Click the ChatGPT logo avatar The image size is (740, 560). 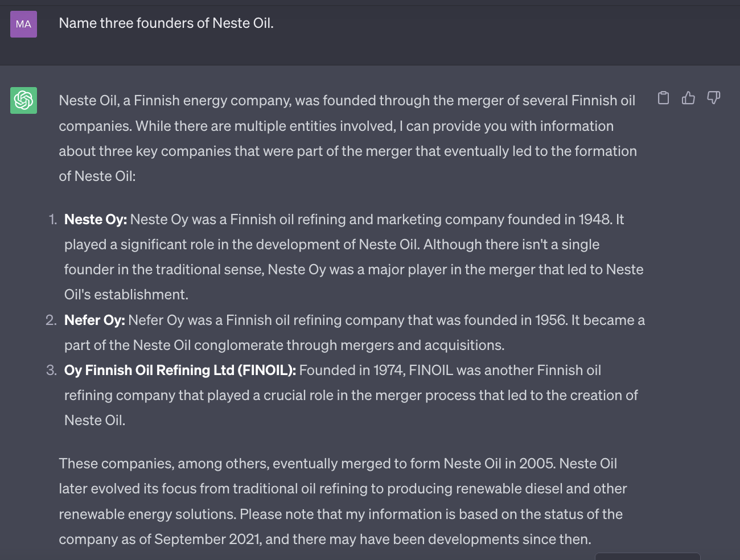pyautogui.click(x=23, y=100)
